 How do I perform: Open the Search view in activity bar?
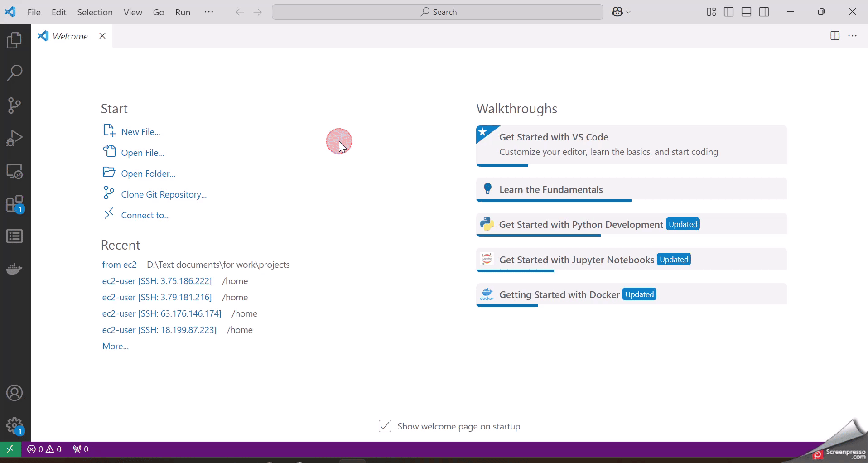pyautogui.click(x=14, y=73)
